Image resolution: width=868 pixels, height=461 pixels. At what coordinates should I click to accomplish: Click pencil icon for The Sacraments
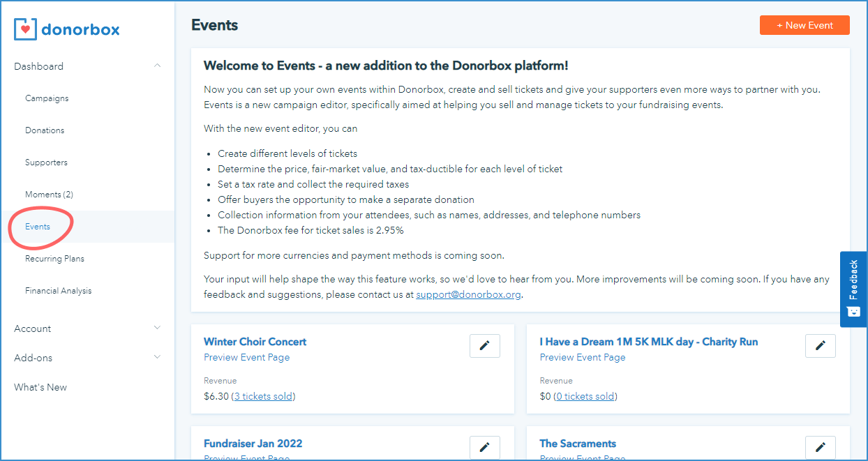click(x=821, y=447)
